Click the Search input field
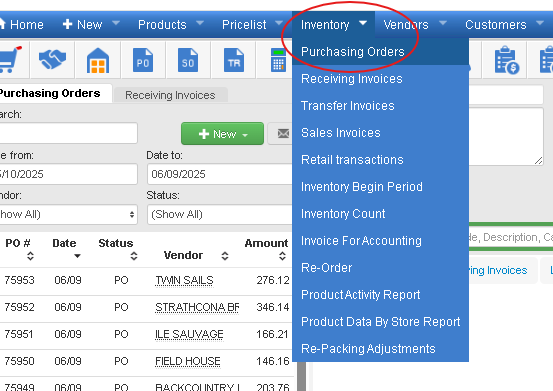Image resolution: width=553 pixels, height=391 pixels. [68, 133]
